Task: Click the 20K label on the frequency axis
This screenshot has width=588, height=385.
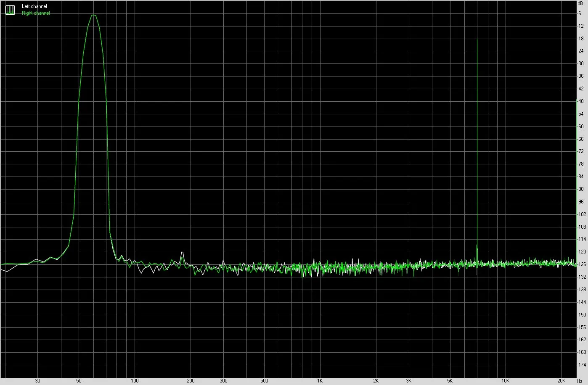Action: tap(562, 381)
